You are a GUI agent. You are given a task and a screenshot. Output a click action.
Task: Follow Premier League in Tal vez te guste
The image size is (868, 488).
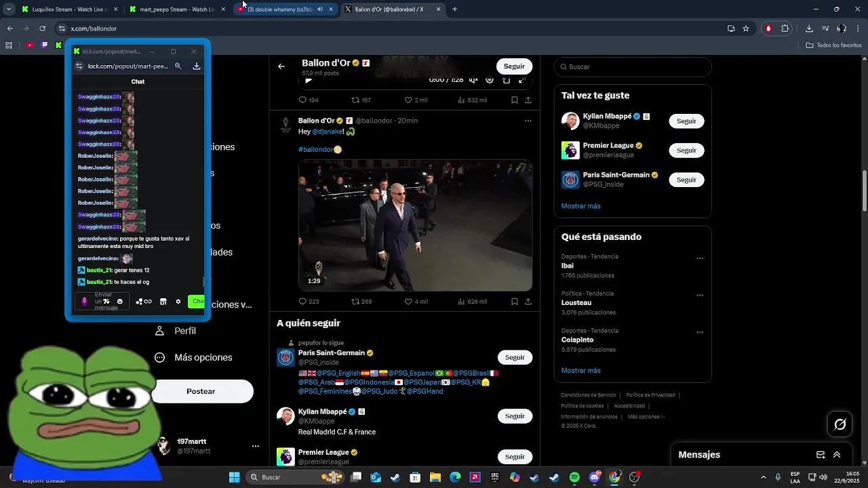pos(686,150)
